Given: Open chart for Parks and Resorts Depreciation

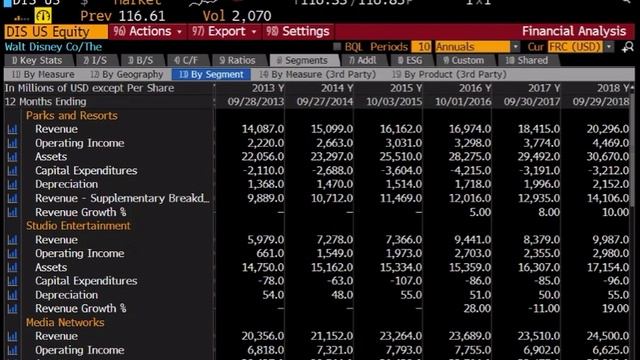Looking at the screenshot, I should point(13,184).
